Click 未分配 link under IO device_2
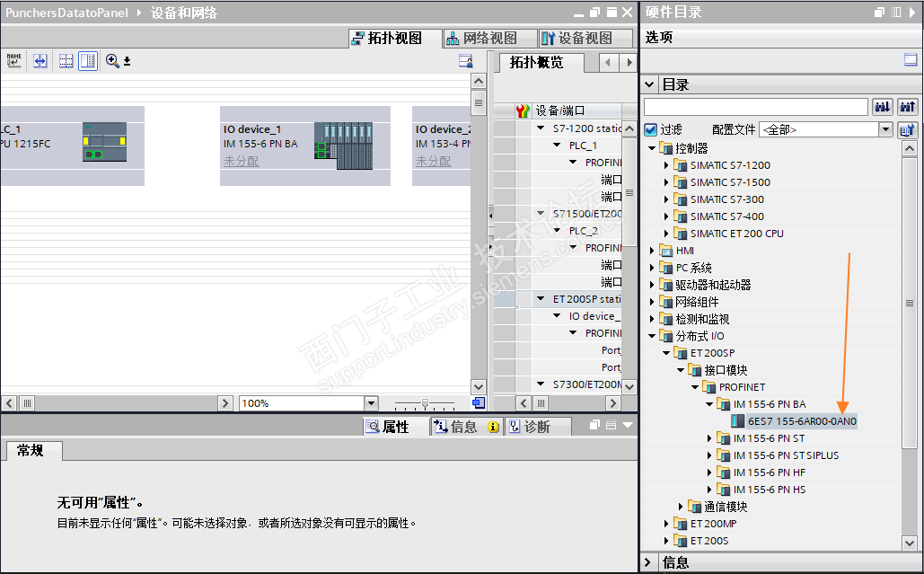The image size is (924, 574). [433, 161]
